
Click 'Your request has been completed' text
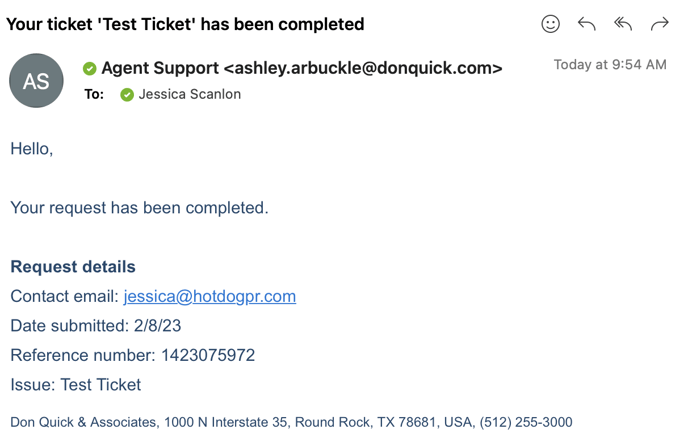(139, 208)
